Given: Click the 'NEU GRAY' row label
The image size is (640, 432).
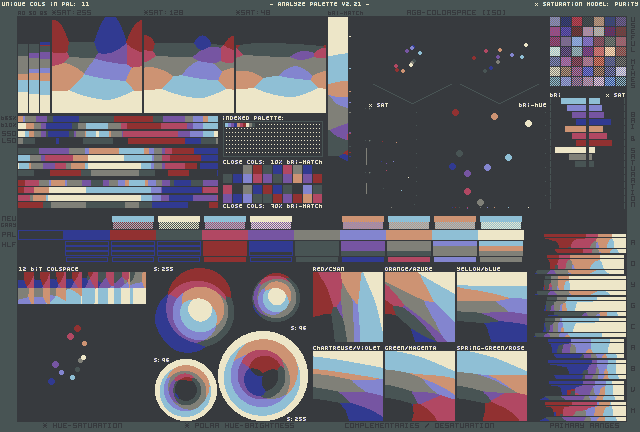Looking at the screenshot, I should (9, 222).
